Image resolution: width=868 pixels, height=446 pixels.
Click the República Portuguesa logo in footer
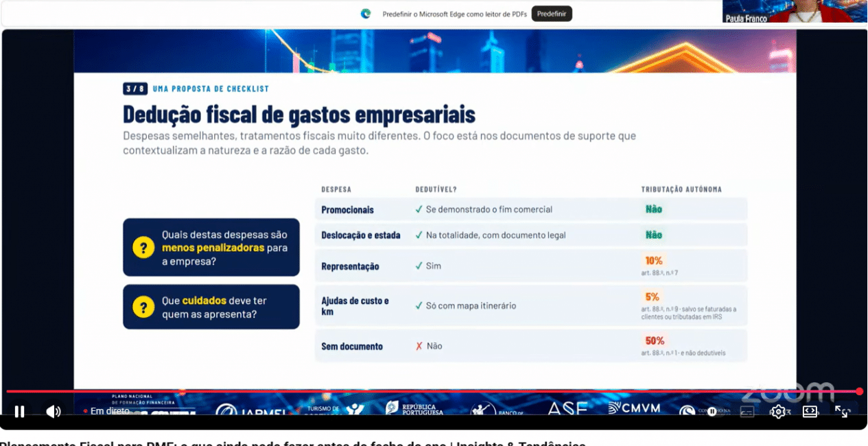(x=414, y=408)
